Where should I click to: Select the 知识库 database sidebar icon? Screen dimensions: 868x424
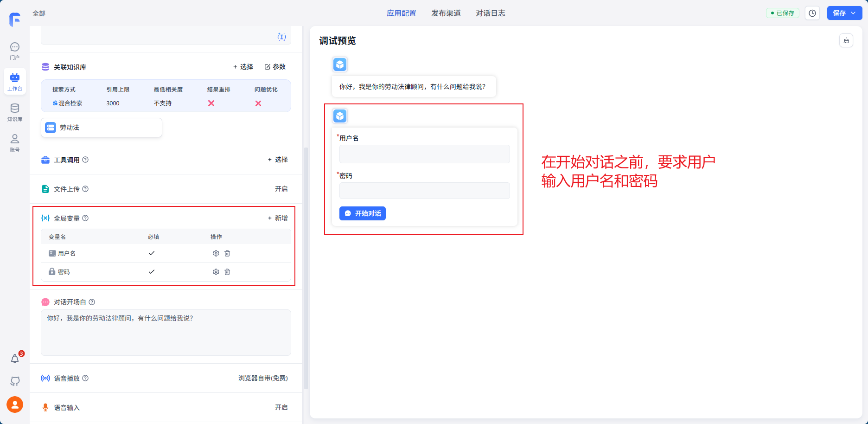click(x=15, y=112)
